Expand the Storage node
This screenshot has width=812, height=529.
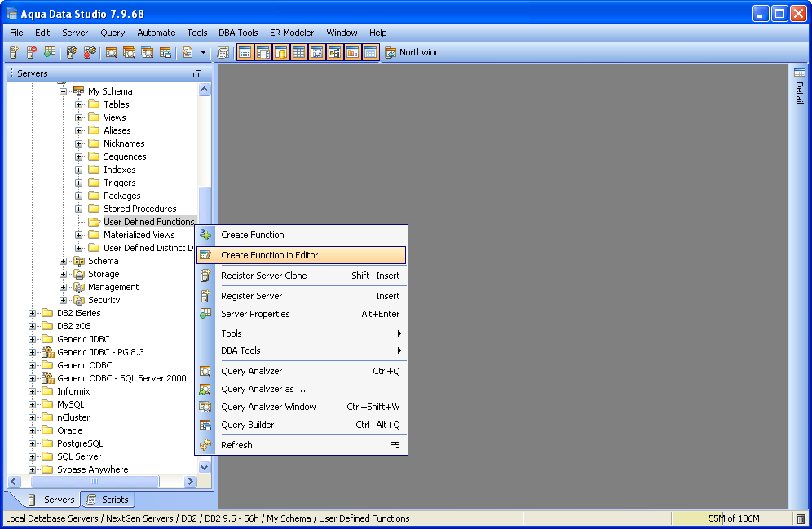coord(63,274)
